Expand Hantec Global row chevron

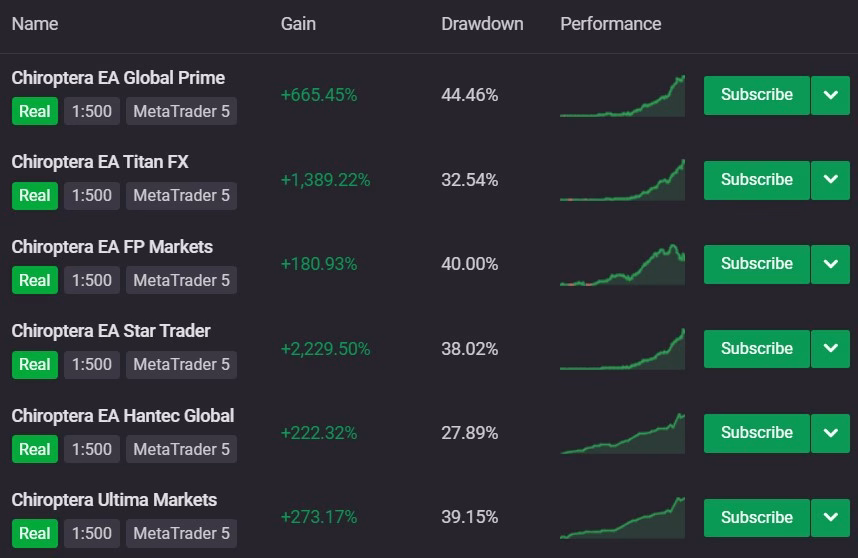(830, 433)
